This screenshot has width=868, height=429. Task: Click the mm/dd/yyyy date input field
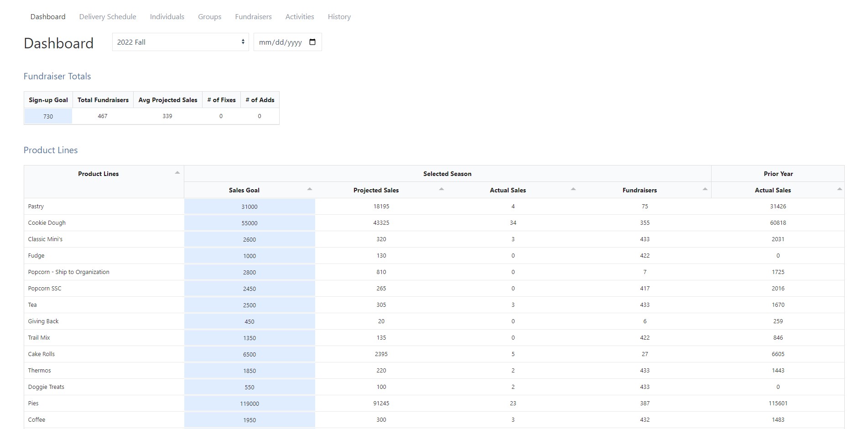click(288, 42)
